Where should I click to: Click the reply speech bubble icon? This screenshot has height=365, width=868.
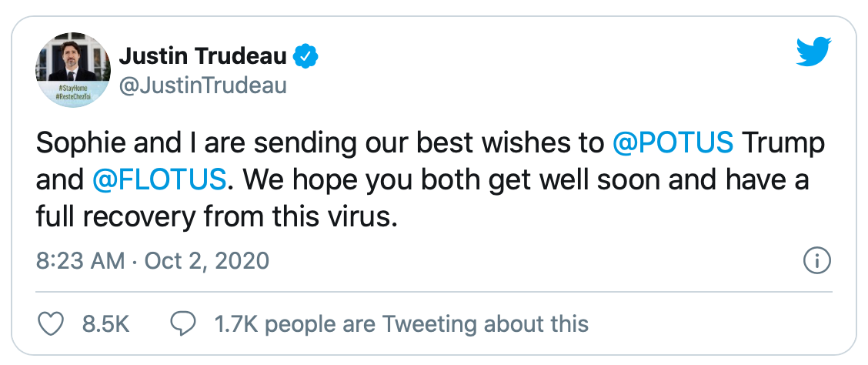pos(183,324)
